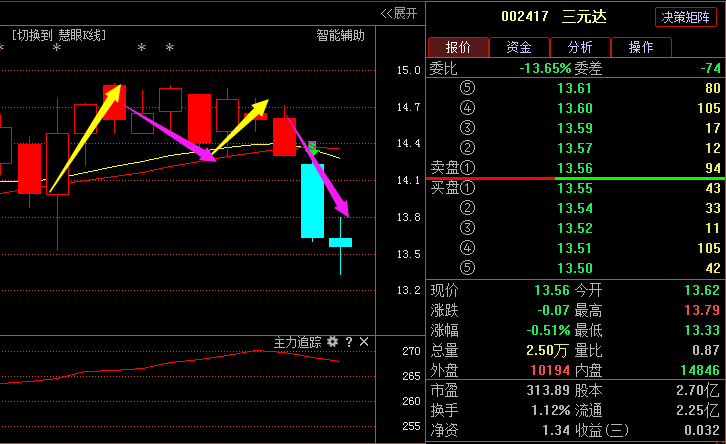This screenshot has height=444, width=726.
Task: Click the 股本 value 2.70亿
Action: 698,390
